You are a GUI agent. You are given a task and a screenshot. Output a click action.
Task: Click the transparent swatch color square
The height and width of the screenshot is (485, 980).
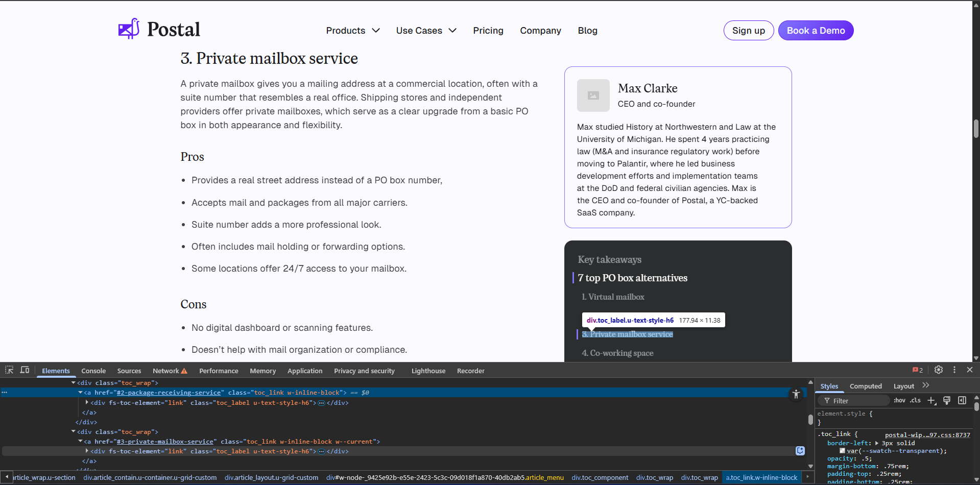[x=842, y=451]
